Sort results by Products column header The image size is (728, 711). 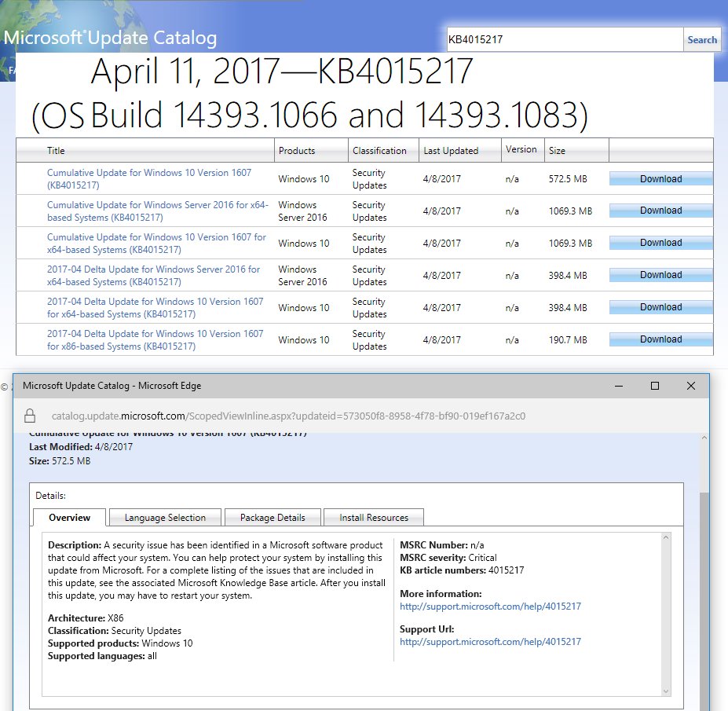tap(297, 151)
